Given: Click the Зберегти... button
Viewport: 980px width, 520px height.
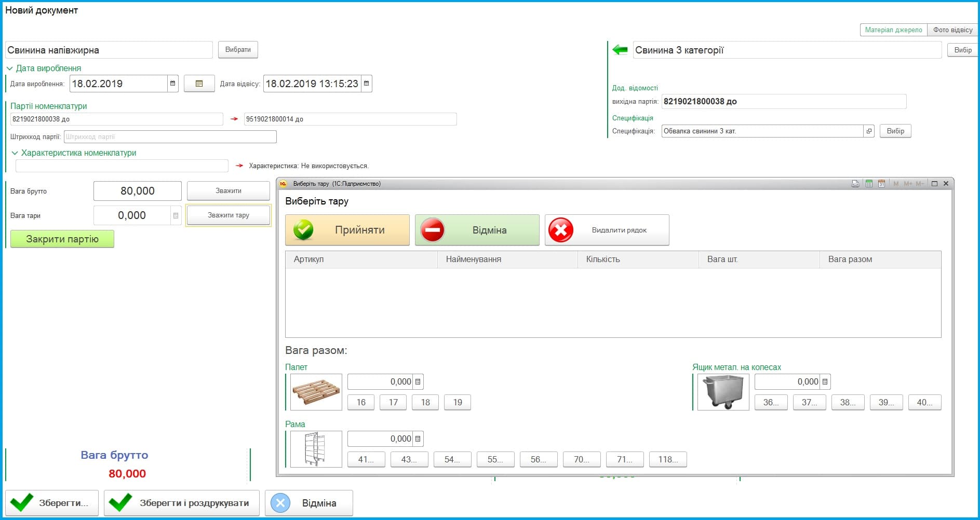Looking at the screenshot, I should (x=52, y=503).
